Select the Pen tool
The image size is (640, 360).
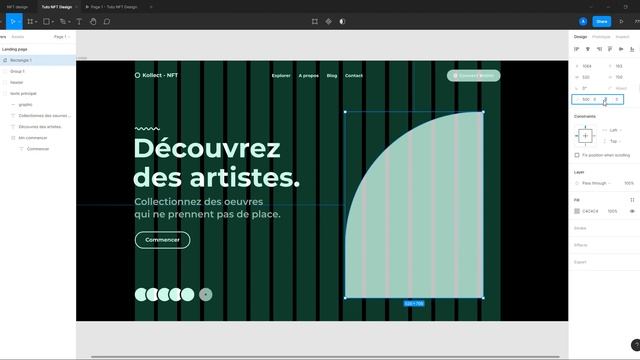63,21
